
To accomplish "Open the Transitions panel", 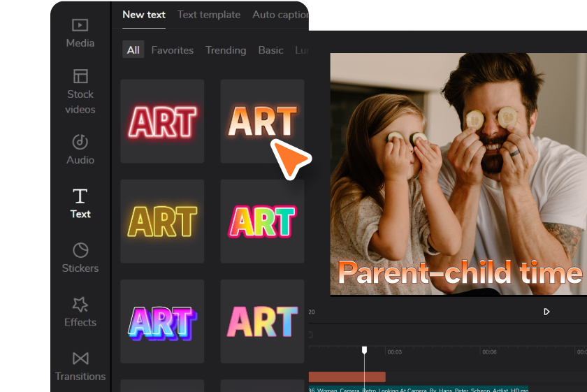I will (80, 366).
